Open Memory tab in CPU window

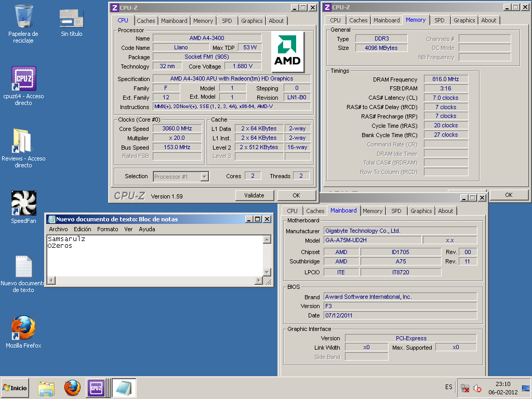pos(203,21)
